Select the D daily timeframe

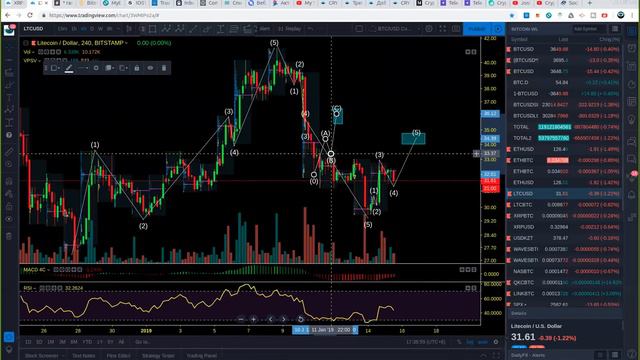[92, 29]
